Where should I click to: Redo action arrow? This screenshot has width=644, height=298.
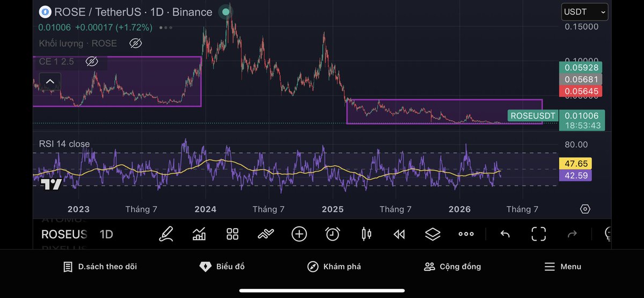click(573, 234)
